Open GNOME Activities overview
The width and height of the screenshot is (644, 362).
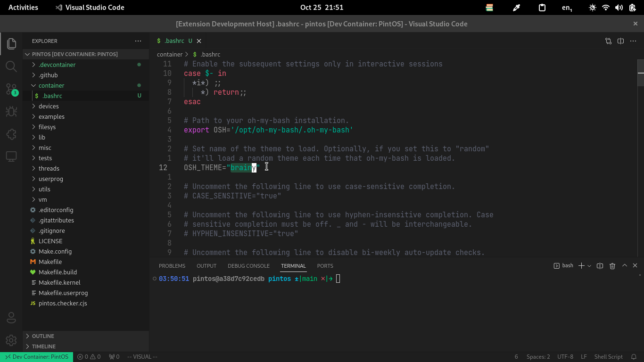tap(23, 8)
